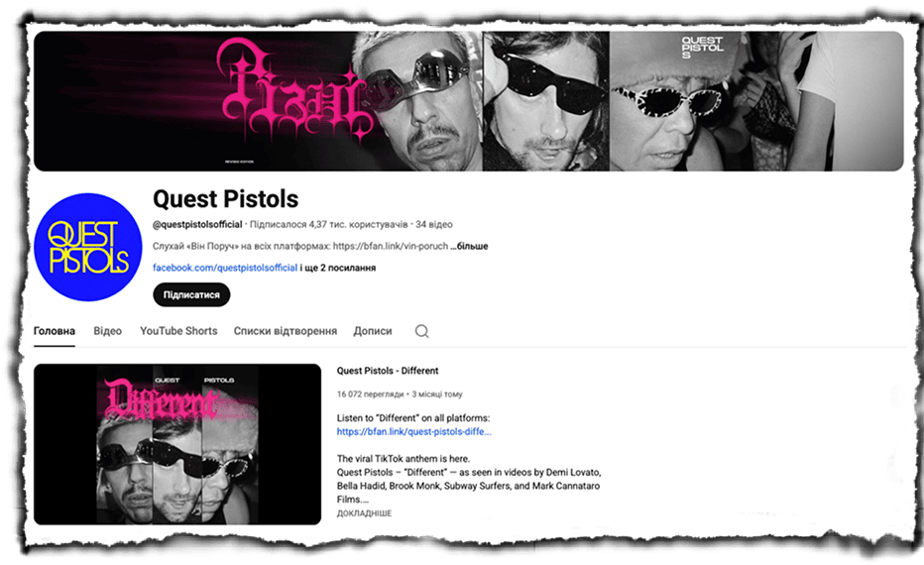The image size is (924, 565).
Task: Switch to the Відео tab
Action: (x=107, y=331)
